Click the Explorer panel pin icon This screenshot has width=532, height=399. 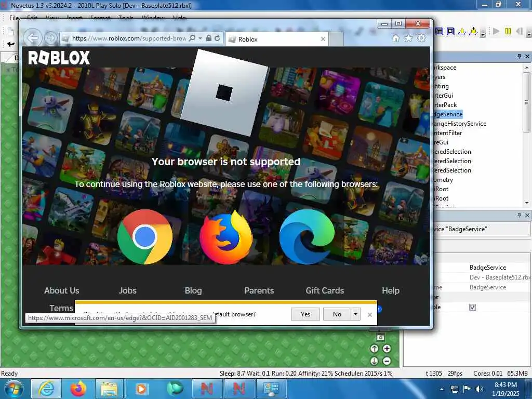point(519,56)
